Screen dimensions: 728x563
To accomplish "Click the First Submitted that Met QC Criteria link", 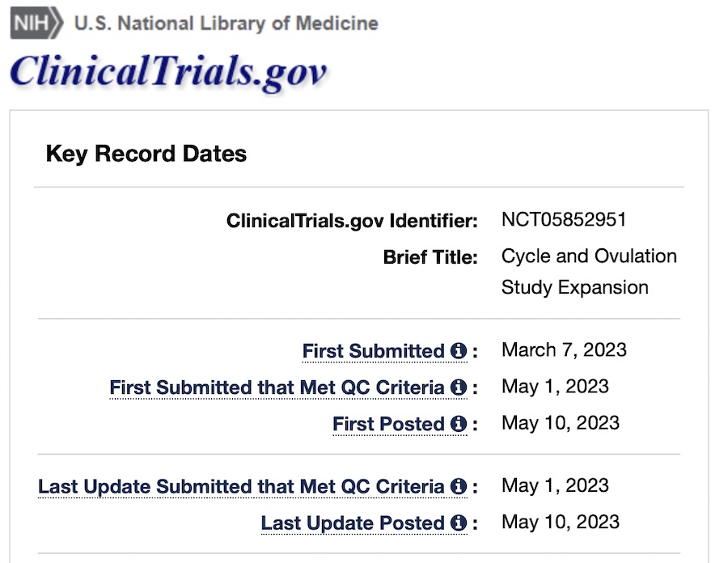I will pos(277,387).
